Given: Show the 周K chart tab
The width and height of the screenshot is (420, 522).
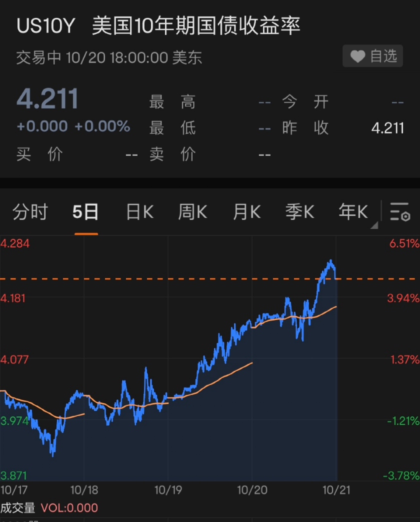Looking at the screenshot, I should pyautogui.click(x=192, y=212).
